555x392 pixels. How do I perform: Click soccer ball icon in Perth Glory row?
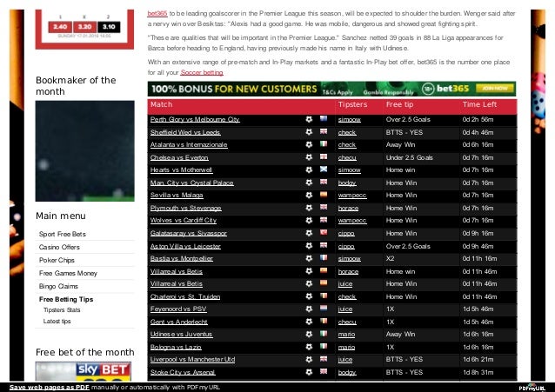(309, 120)
